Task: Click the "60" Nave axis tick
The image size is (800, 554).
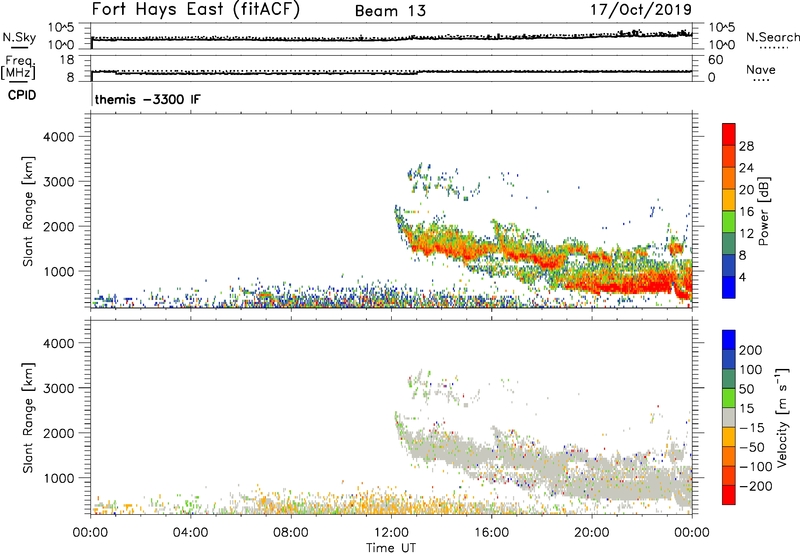Action: pyautogui.click(x=716, y=60)
